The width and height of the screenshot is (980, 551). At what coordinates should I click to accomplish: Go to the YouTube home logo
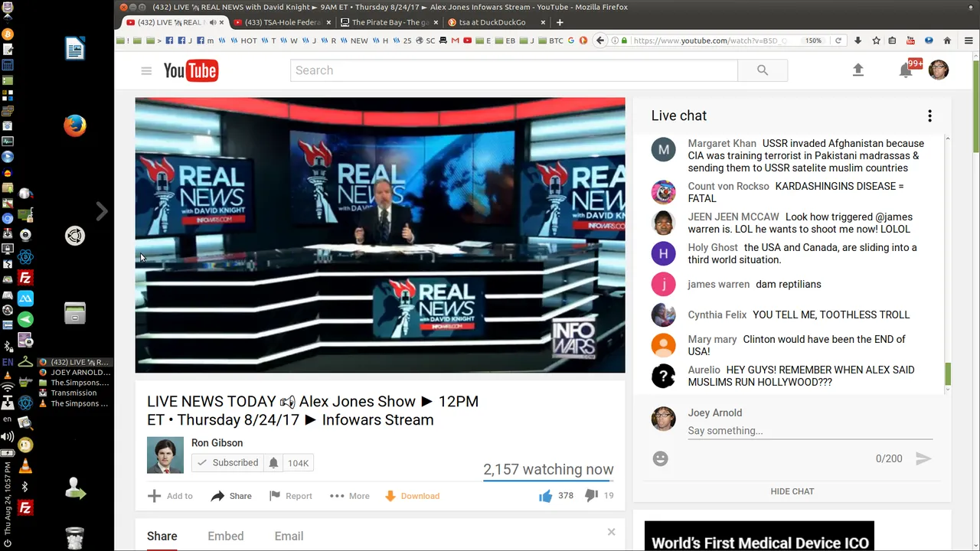[x=191, y=70]
